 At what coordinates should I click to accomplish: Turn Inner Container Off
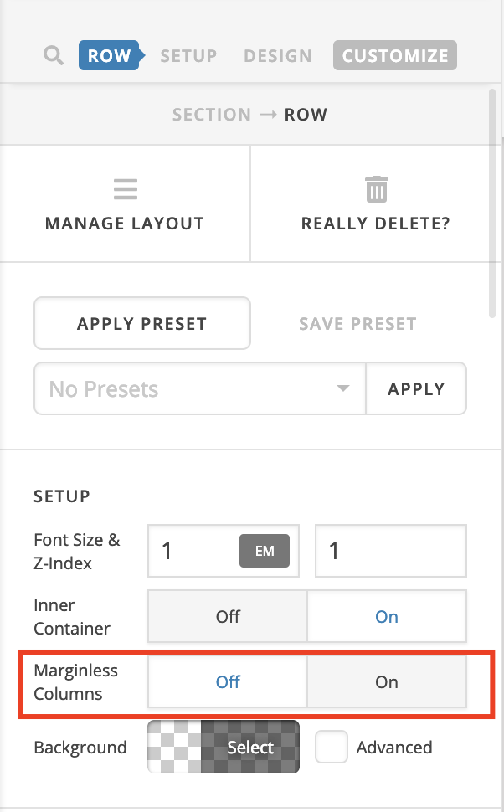[228, 616]
